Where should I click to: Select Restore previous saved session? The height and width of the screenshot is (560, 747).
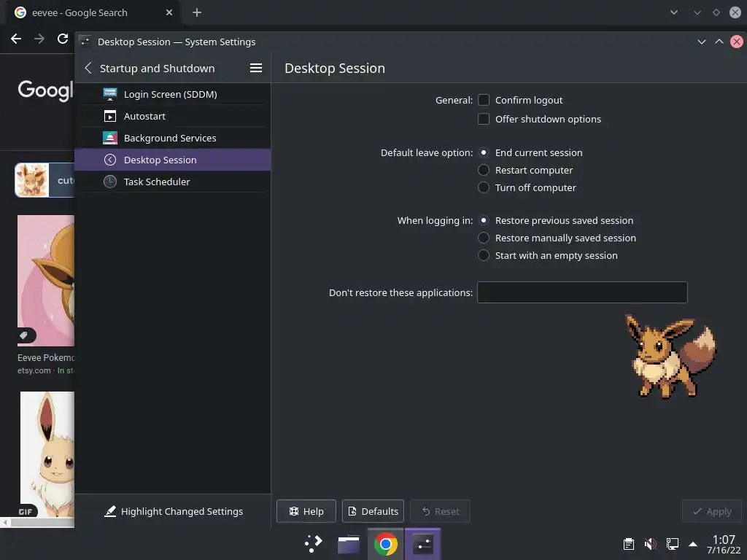point(484,220)
